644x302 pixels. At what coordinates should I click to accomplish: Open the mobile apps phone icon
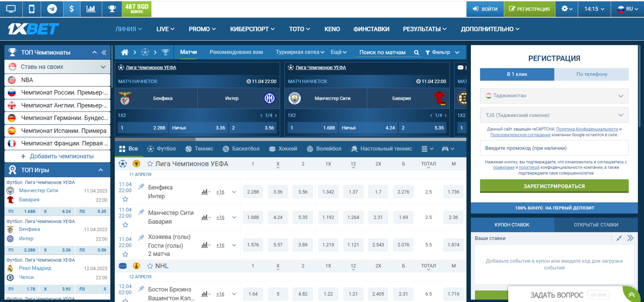(32, 9)
